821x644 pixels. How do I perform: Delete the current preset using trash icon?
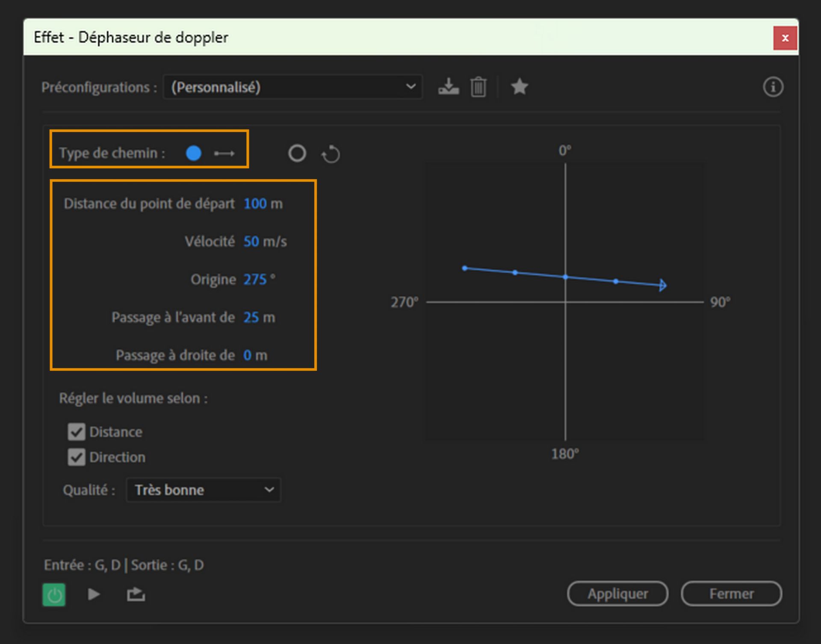coord(478,87)
